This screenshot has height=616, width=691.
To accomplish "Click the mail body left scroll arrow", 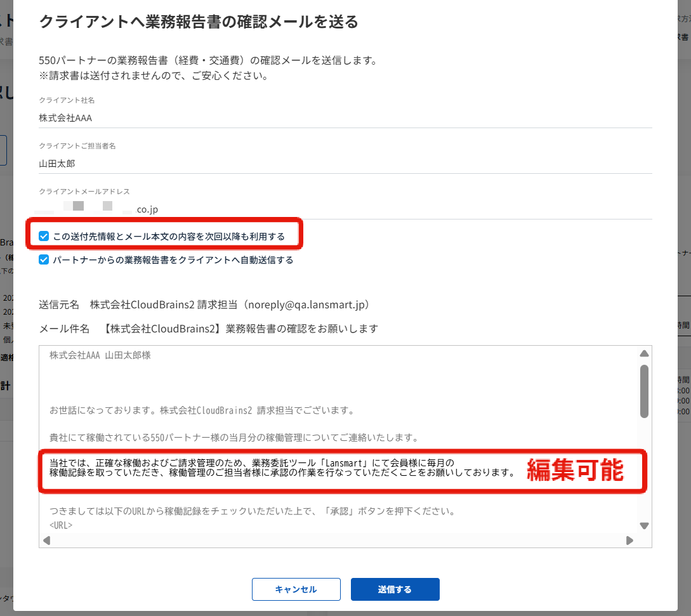I will click(x=47, y=541).
